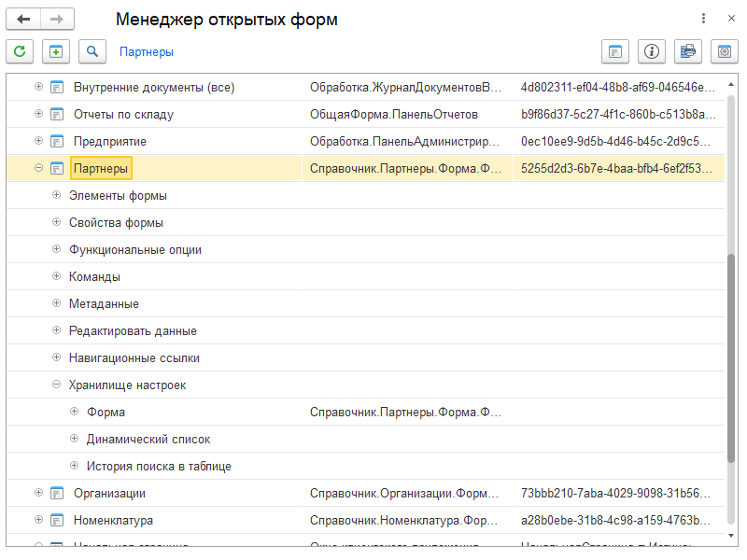This screenshot has width=747, height=560.
Task: Collapse the Партнеры row
Action: (38, 168)
